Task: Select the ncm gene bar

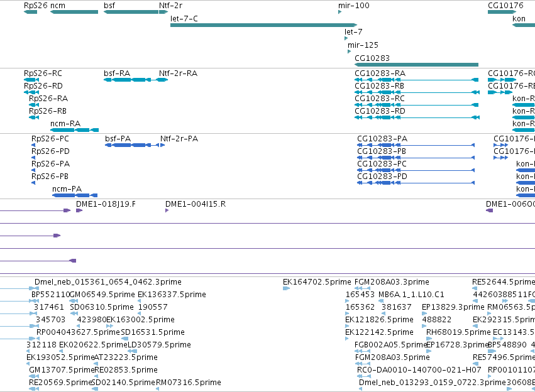Action: coord(74,12)
